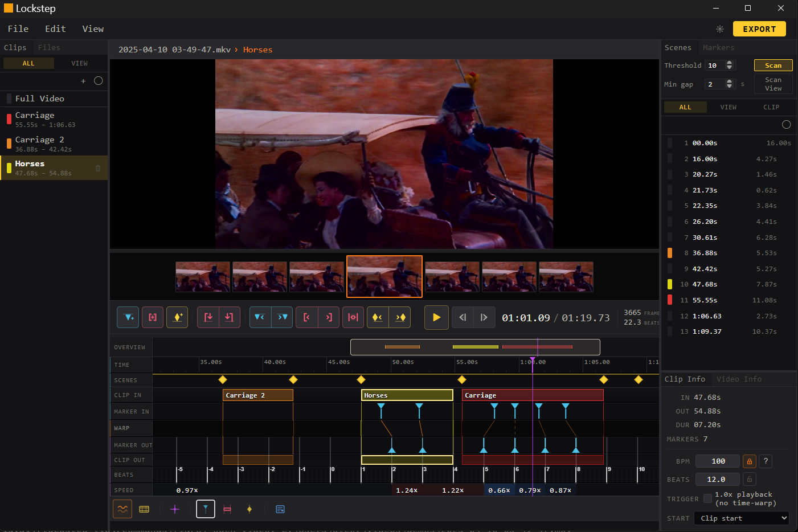Set scenes filter to ALL
Image resolution: width=798 pixels, height=532 pixels.
coord(685,107)
